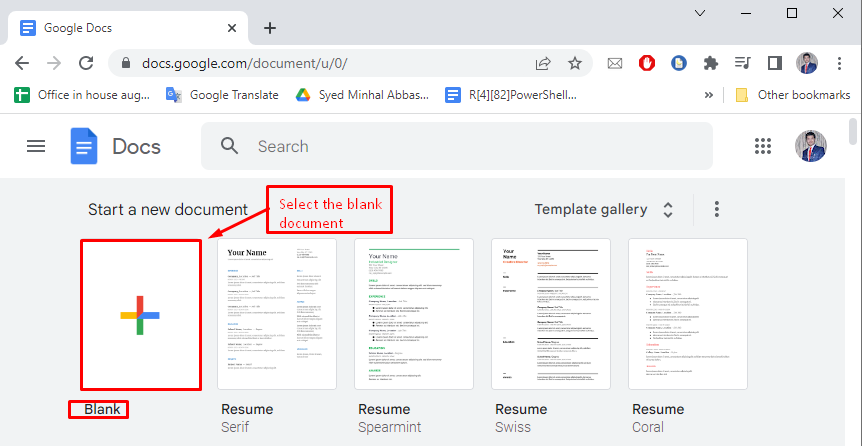Open Office in house bookmark

tap(82, 95)
